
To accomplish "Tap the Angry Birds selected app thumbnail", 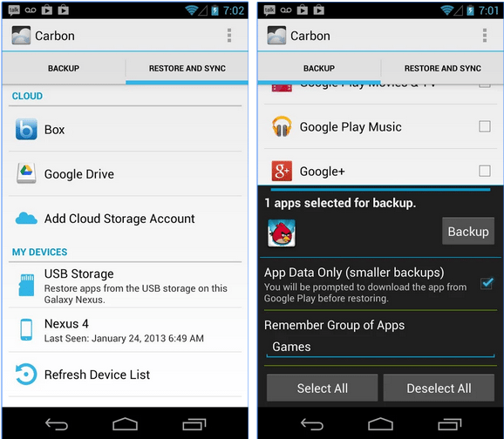I will [x=282, y=233].
